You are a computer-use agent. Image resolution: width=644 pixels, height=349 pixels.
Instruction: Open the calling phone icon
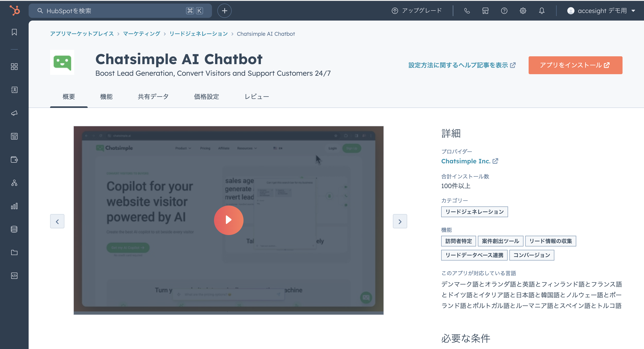pos(467,11)
